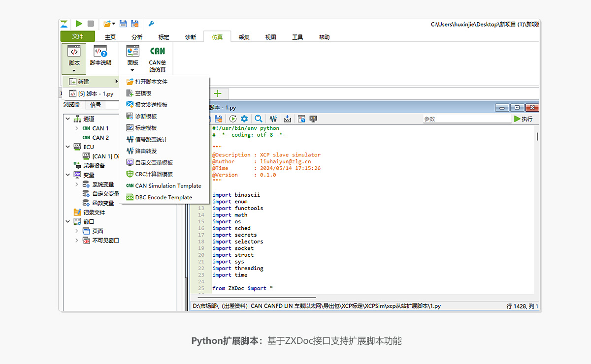The width and height of the screenshot is (591, 364).
Task: Click the waveform icon in script editor toolbar
Action: pyautogui.click(x=273, y=119)
